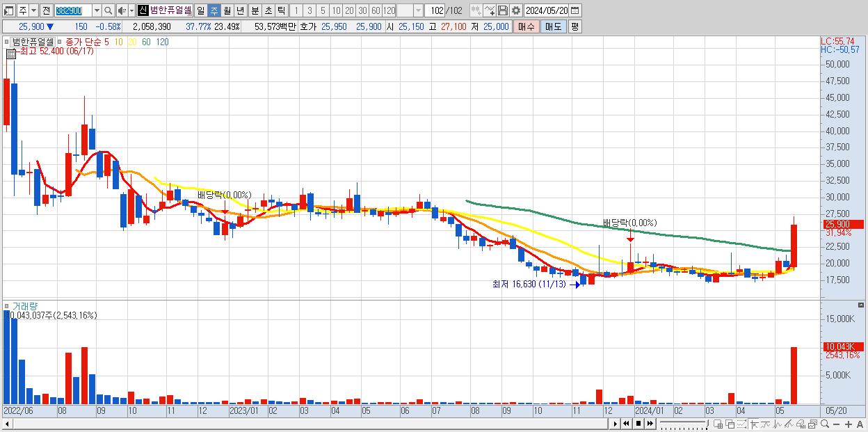Click the 5-period moving average legend
The image size is (868, 432).
coord(106,42)
